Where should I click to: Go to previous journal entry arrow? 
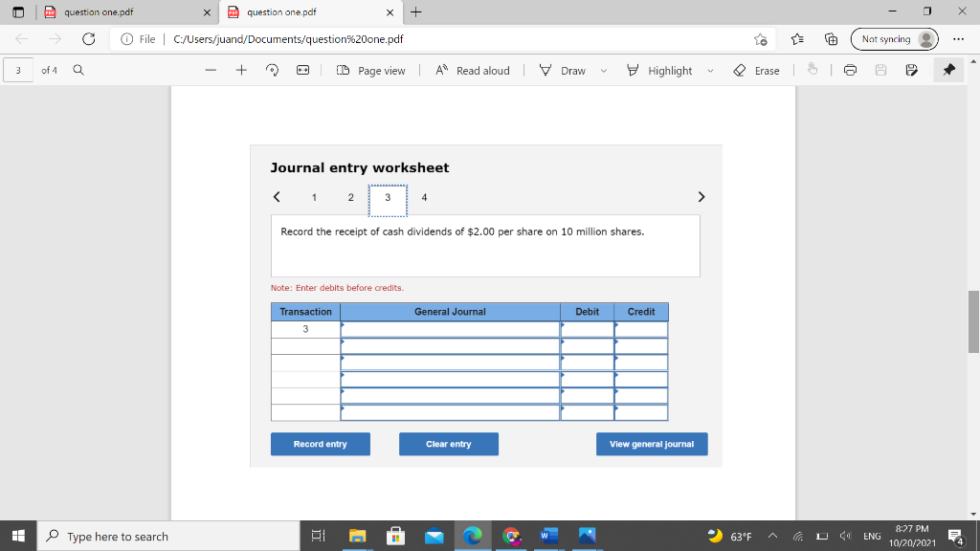click(x=277, y=197)
